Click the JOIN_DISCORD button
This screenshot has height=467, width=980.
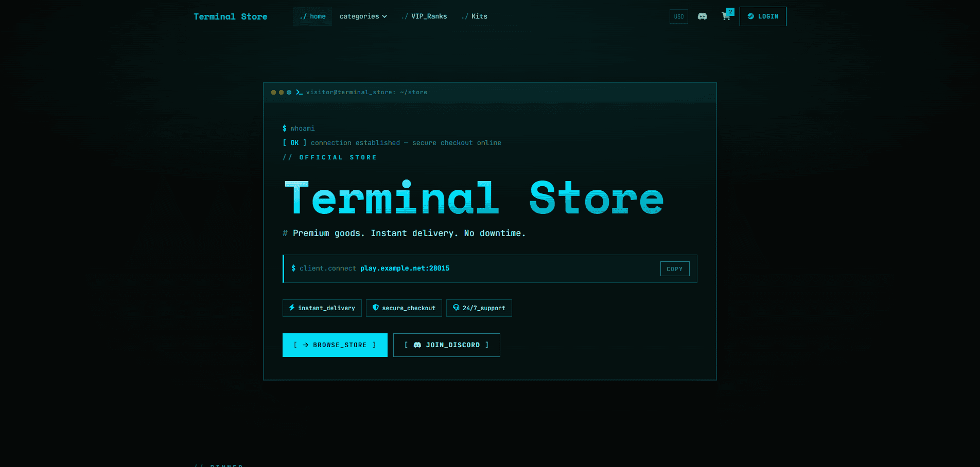click(447, 345)
